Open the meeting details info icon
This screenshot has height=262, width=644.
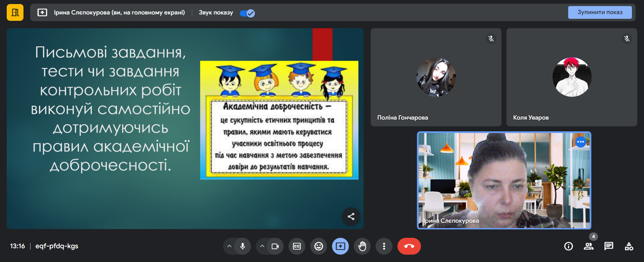click(x=569, y=246)
